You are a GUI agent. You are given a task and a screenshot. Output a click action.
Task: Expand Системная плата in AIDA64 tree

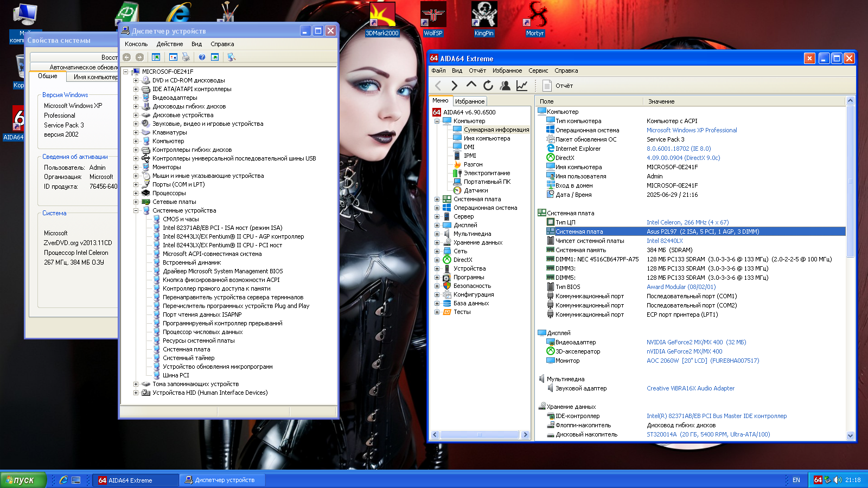(x=437, y=199)
